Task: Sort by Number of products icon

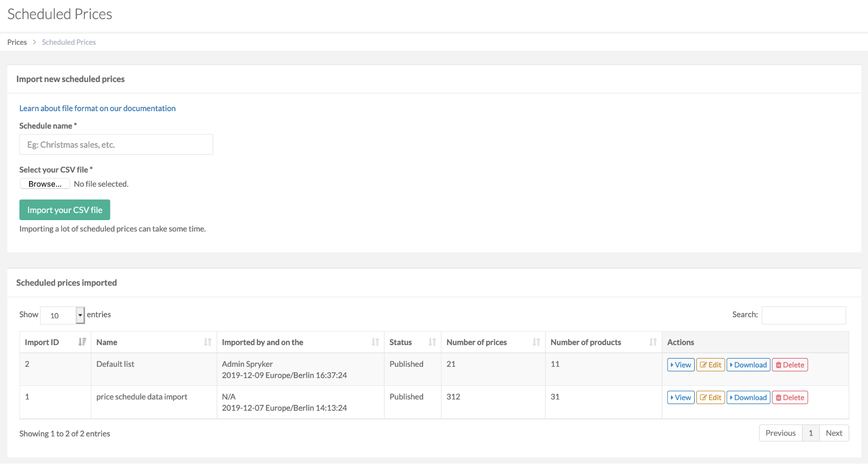Action: pos(653,342)
